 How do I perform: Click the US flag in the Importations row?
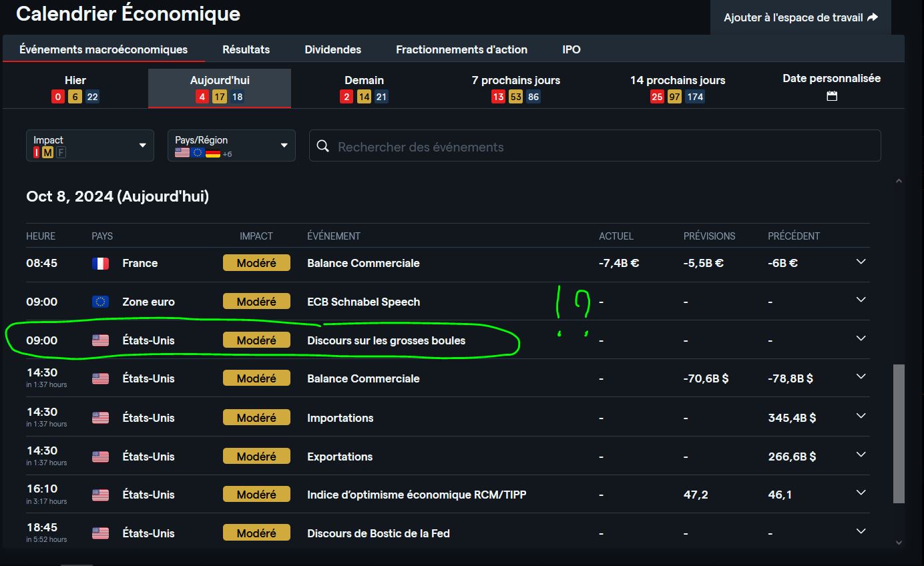[100, 418]
